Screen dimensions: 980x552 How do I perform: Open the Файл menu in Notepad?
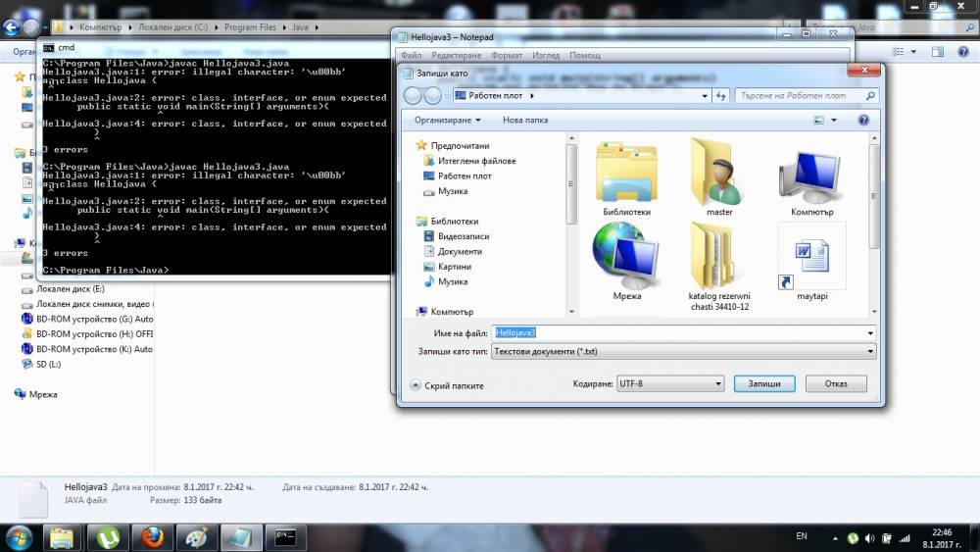(x=412, y=55)
